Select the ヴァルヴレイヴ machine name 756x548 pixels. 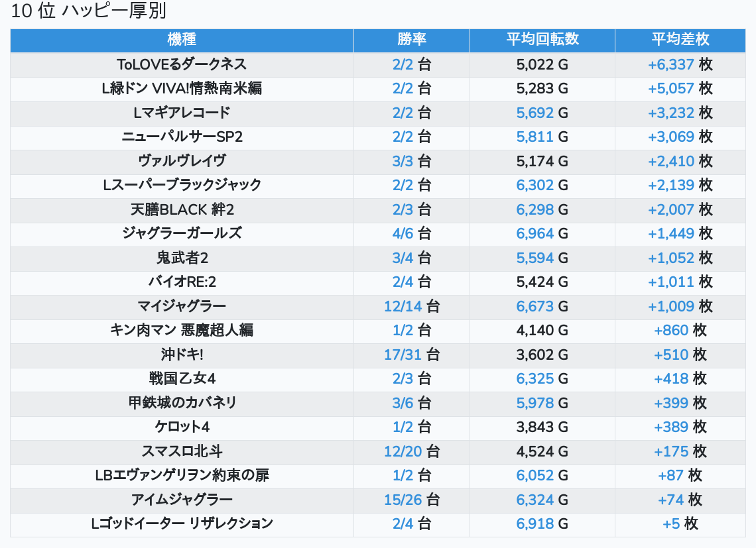[182, 161]
